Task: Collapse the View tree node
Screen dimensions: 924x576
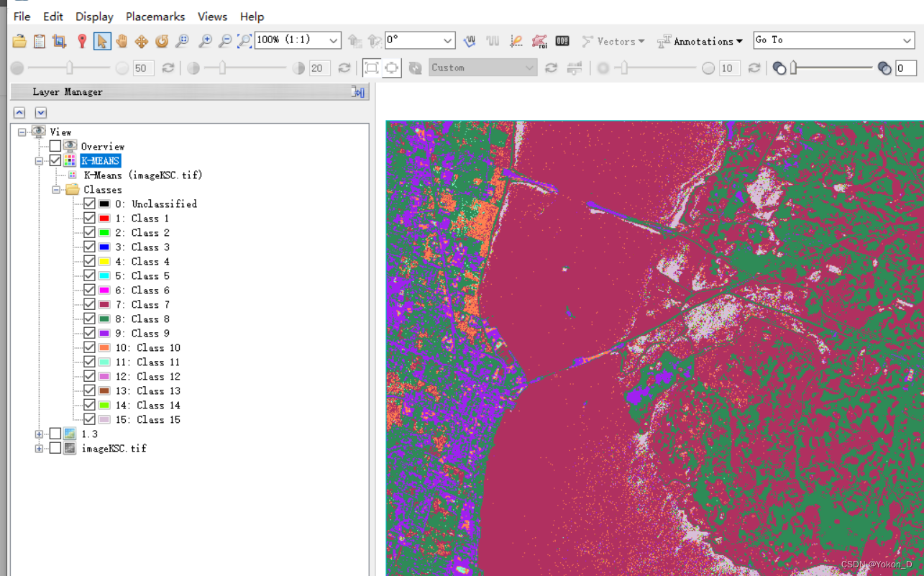Action: pyautogui.click(x=22, y=132)
